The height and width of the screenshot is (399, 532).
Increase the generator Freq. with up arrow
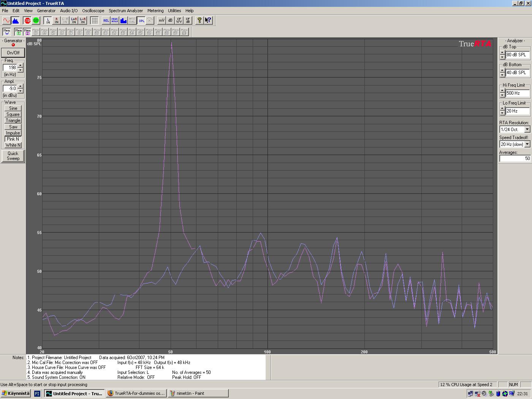pos(21,65)
